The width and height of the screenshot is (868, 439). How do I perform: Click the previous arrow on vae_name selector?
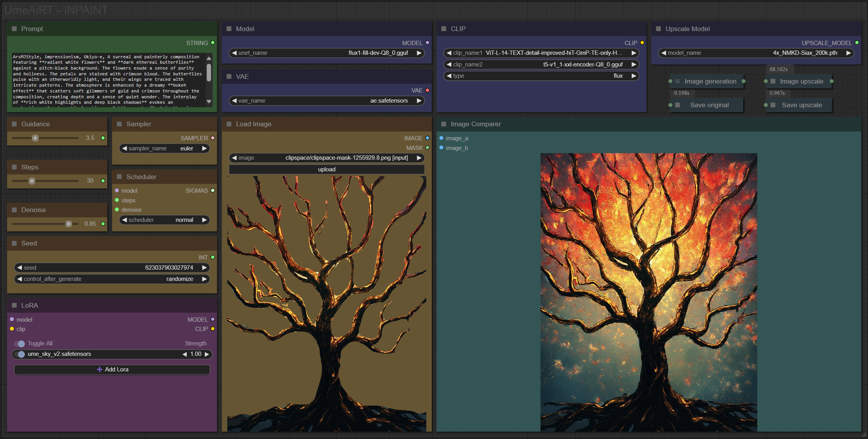pyautogui.click(x=234, y=101)
